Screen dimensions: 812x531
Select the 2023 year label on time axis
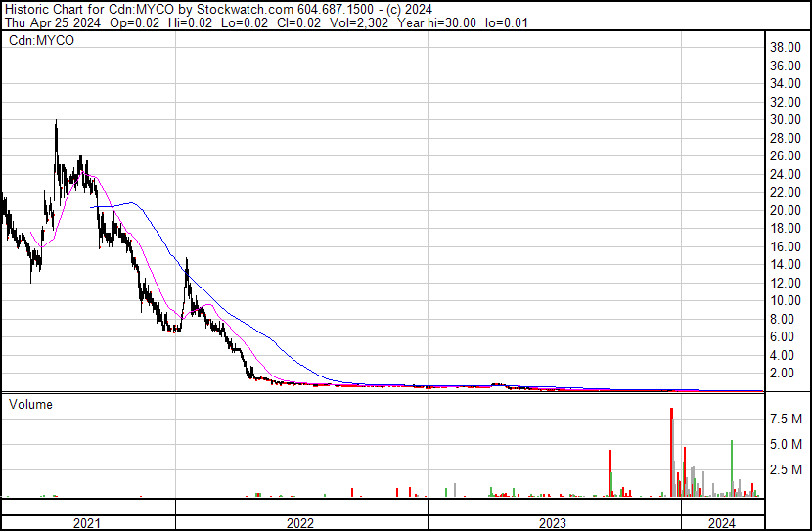pyautogui.click(x=553, y=523)
